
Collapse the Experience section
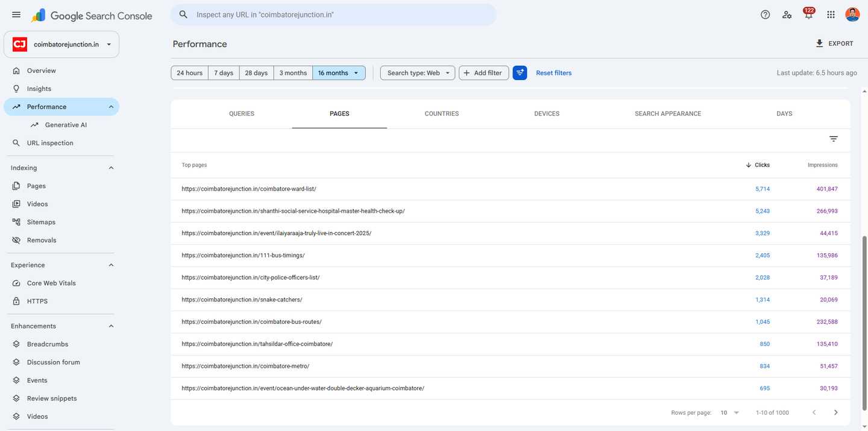click(111, 265)
